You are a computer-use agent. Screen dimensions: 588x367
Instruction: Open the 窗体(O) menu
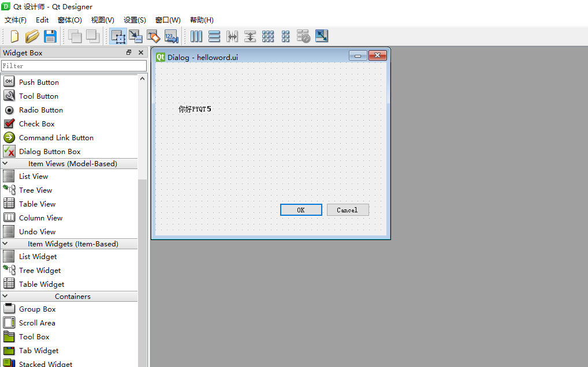click(70, 20)
